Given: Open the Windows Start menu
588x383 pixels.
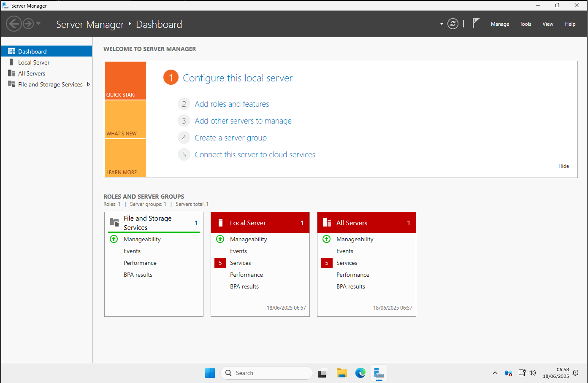Looking at the screenshot, I should pyautogui.click(x=210, y=373).
